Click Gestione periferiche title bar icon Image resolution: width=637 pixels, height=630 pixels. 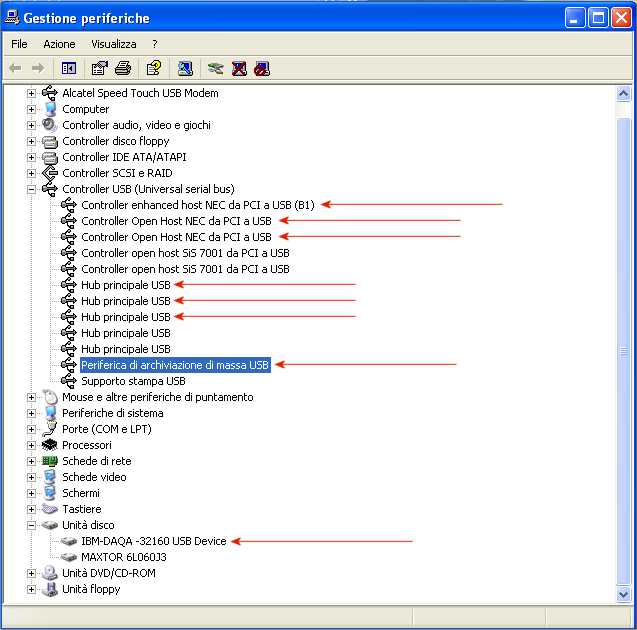pyautogui.click(x=12, y=18)
